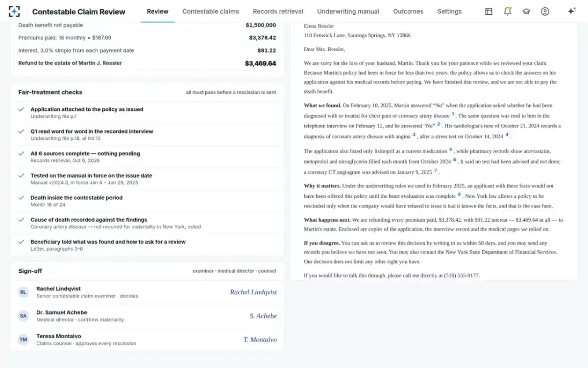Open the graduation cap training icon

pyautogui.click(x=526, y=11)
